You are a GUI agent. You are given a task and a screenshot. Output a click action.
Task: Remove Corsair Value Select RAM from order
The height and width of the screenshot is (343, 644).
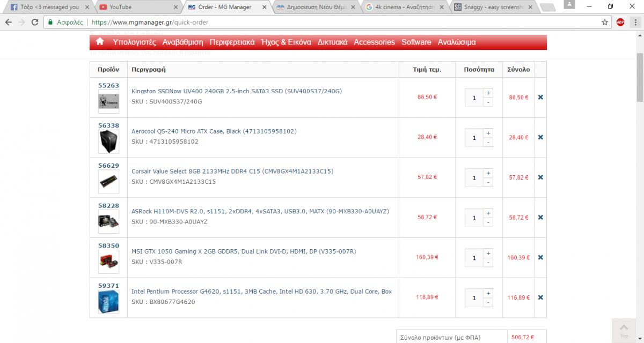(x=540, y=177)
